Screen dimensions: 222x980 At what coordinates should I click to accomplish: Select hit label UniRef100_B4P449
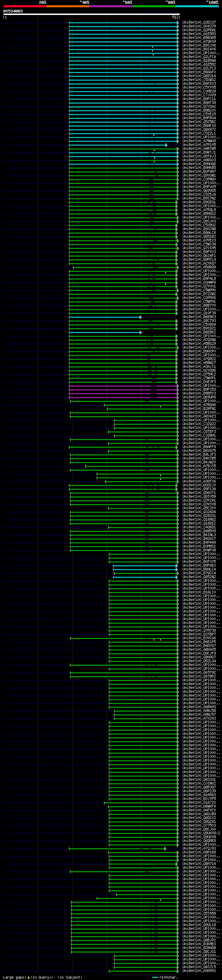199,543
